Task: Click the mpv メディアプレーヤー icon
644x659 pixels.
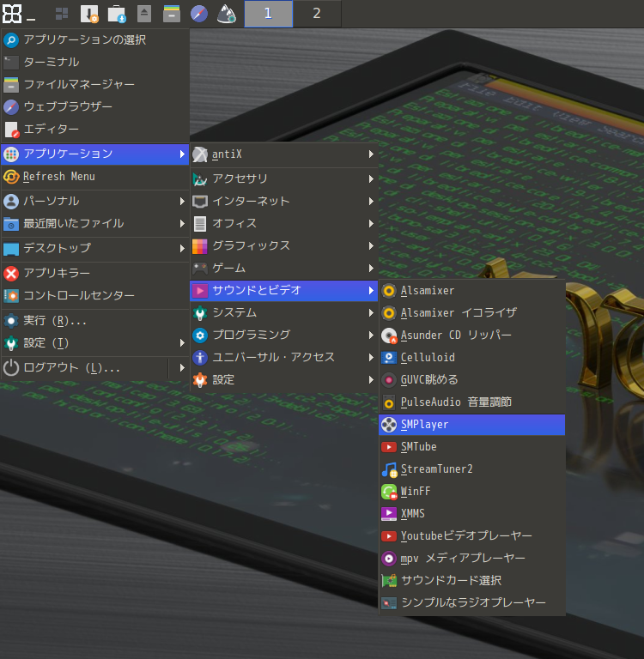Action: 389,558
